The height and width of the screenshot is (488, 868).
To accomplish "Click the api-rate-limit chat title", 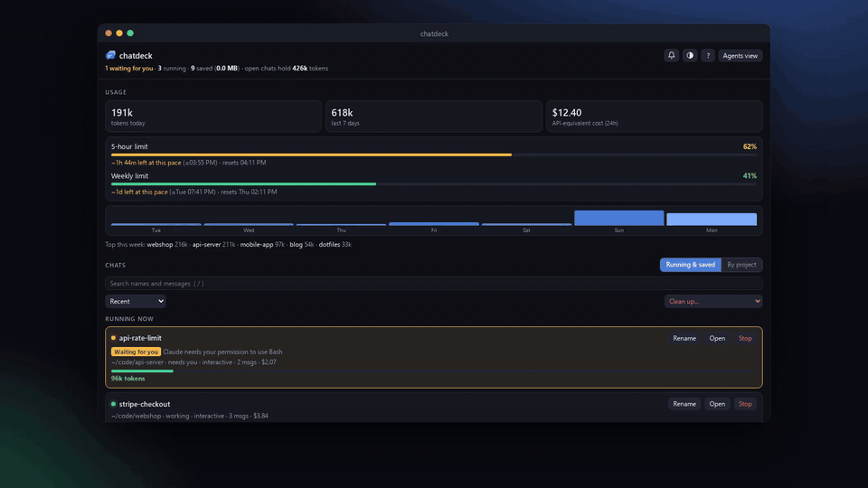I will point(140,338).
